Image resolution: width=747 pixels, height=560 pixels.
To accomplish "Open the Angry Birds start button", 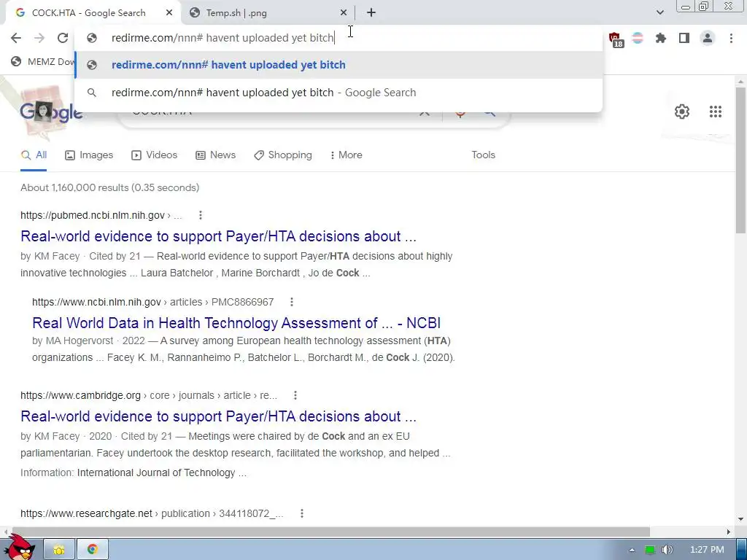I will 21,547.
